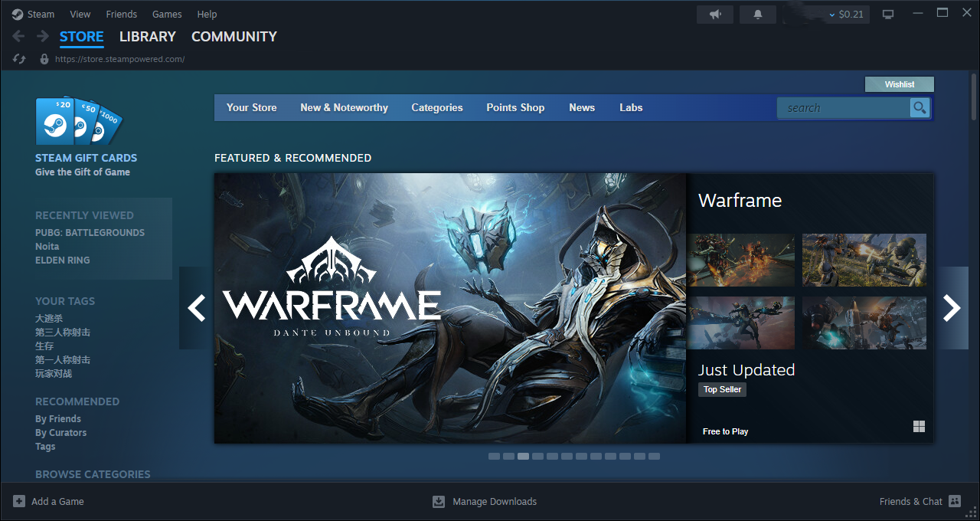Open notifications with the bell icon
The width and height of the screenshot is (980, 521).
[758, 14]
